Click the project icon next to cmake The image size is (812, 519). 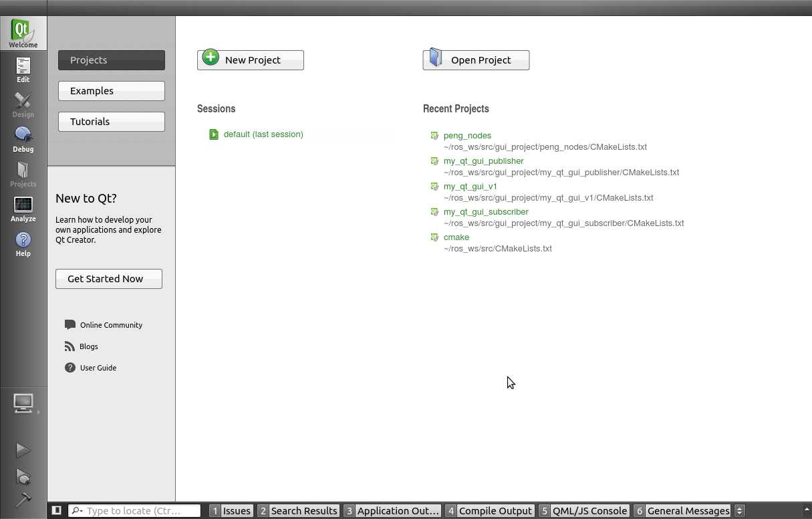point(434,237)
